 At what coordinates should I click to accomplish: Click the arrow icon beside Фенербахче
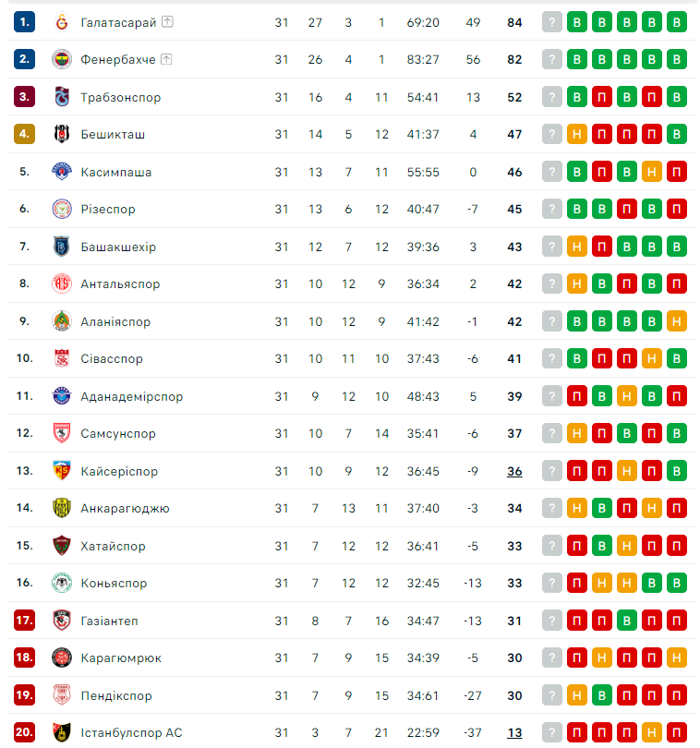pyautogui.click(x=166, y=59)
